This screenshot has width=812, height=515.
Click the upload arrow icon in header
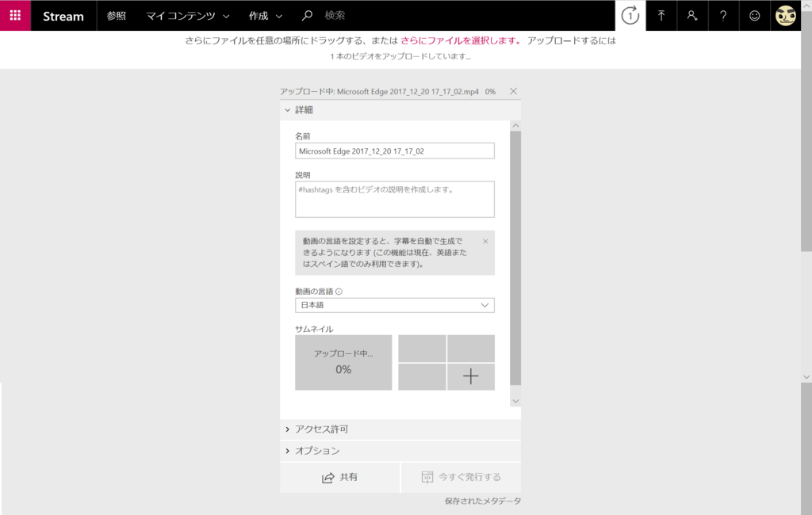[661, 16]
